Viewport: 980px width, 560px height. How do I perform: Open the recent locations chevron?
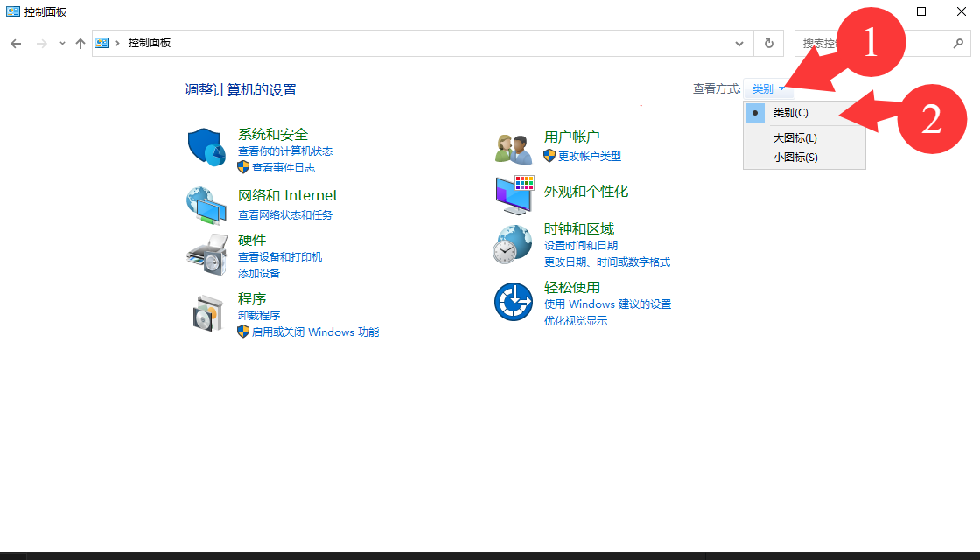(x=62, y=44)
